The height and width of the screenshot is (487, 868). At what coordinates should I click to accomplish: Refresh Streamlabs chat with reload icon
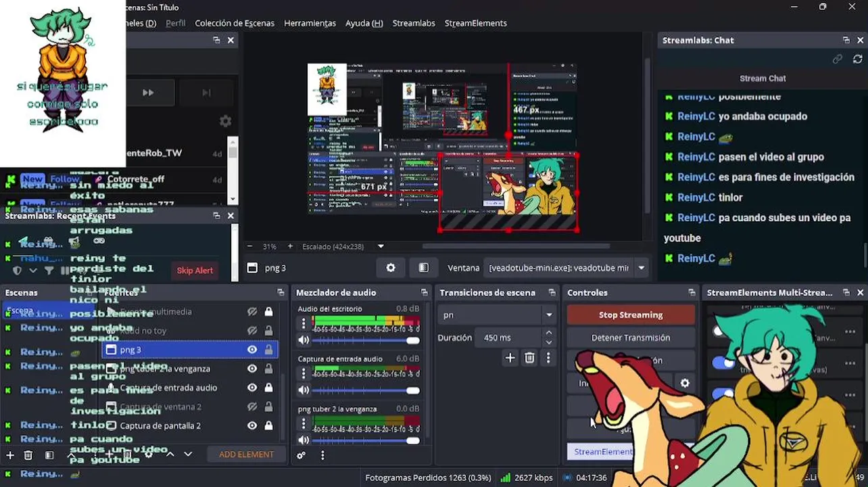pyautogui.click(x=858, y=60)
